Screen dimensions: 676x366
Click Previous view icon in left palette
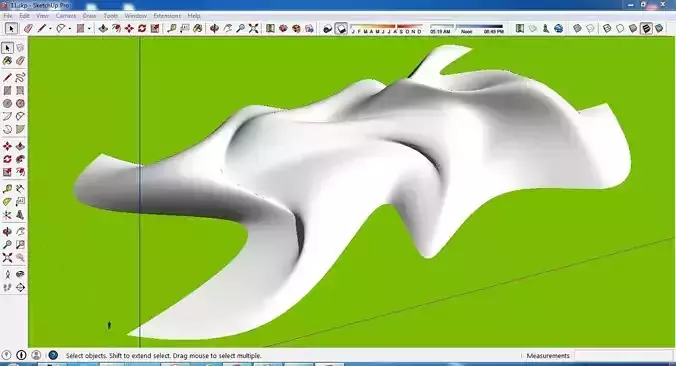coord(20,257)
